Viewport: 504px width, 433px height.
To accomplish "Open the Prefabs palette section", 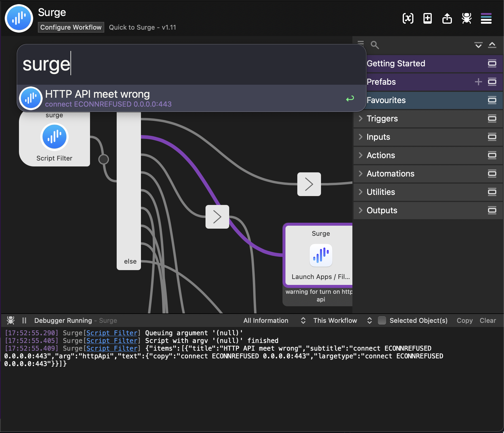I will pos(428,82).
